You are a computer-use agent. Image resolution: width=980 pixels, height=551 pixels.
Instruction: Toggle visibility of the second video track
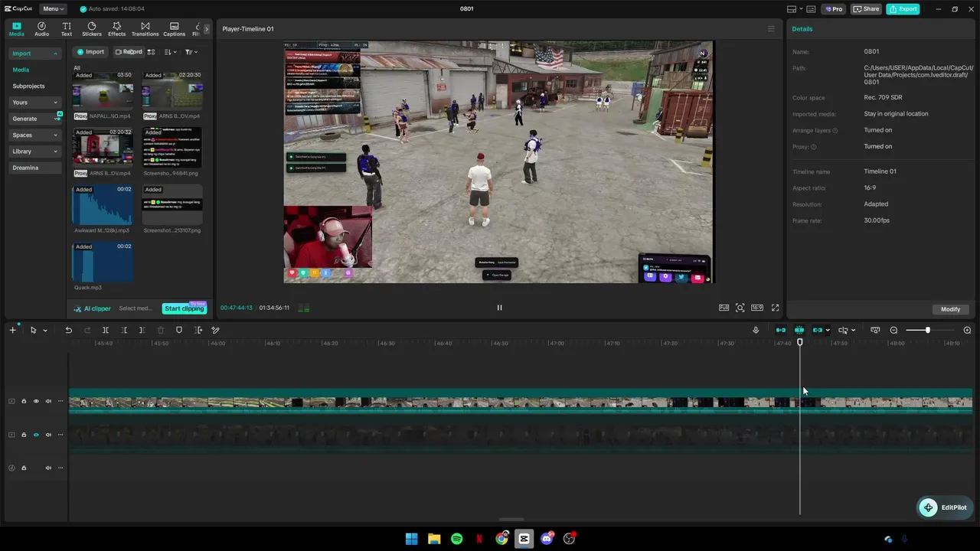coord(36,435)
